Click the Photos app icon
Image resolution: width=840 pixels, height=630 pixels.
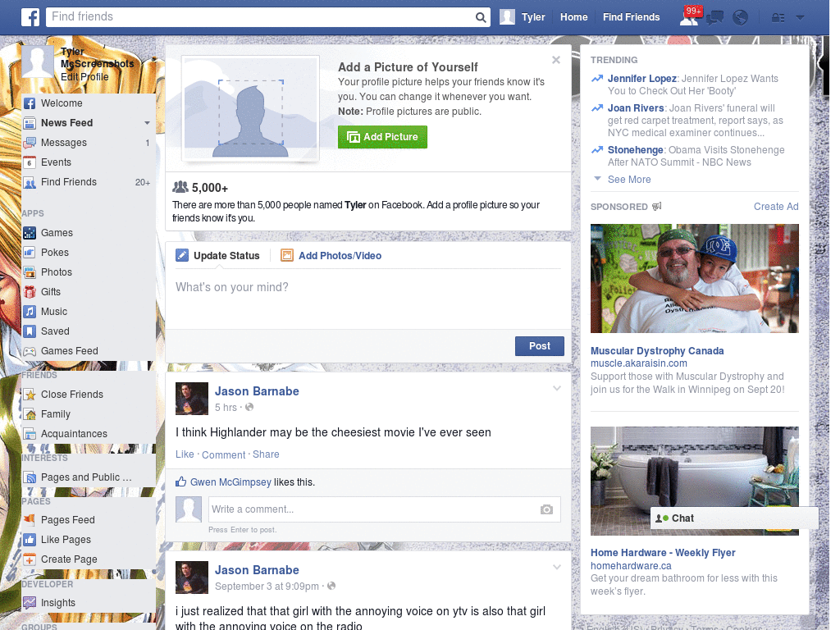pyautogui.click(x=30, y=272)
